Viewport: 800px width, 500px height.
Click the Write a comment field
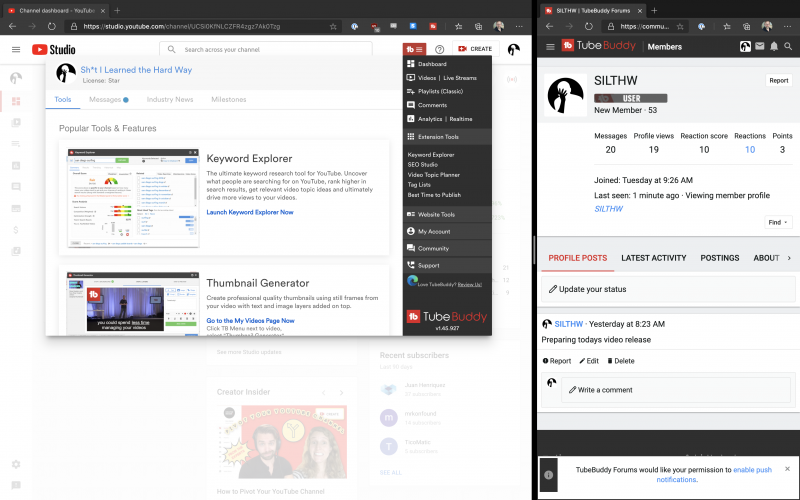(674, 389)
